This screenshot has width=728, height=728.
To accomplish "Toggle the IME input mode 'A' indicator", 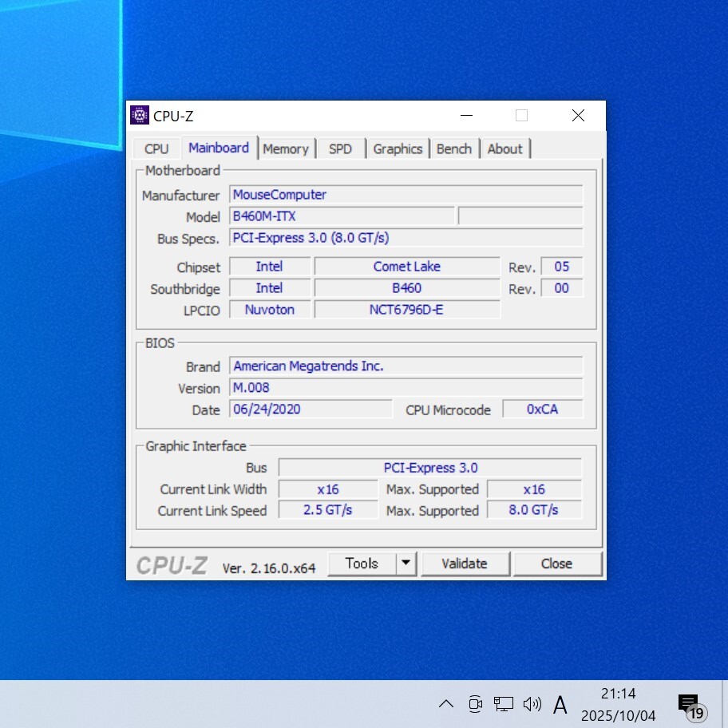I will 560,704.
